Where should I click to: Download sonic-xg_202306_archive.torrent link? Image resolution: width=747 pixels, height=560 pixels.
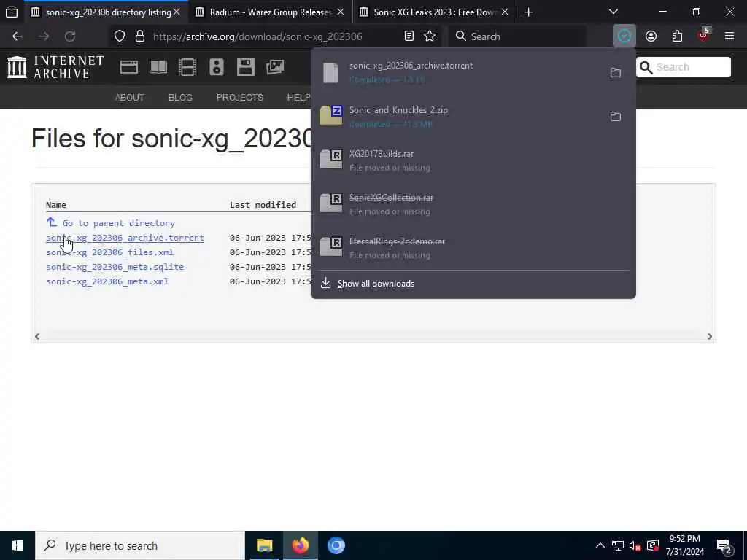point(125,238)
